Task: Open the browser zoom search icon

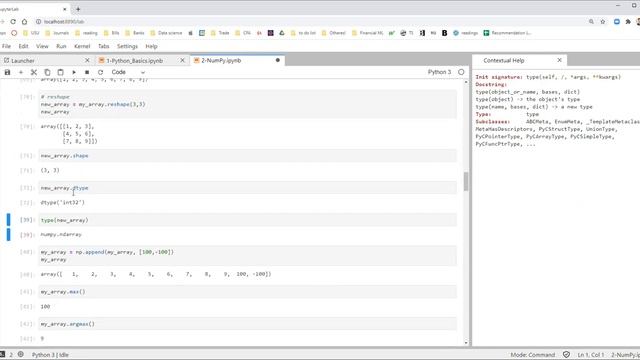Action: (591, 22)
